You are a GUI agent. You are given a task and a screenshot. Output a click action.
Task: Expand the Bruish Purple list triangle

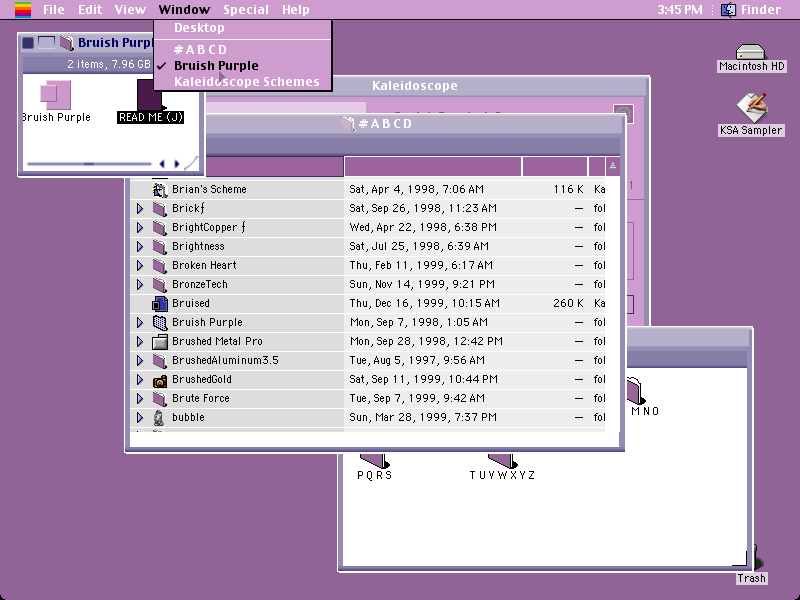140,322
